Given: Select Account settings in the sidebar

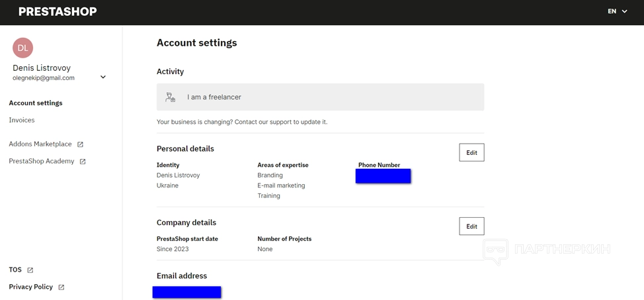Looking at the screenshot, I should click(x=36, y=103).
